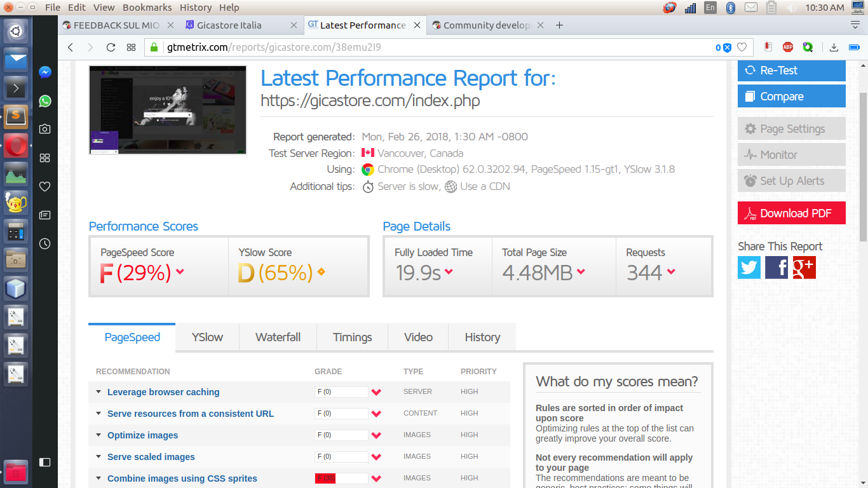Screen dimensions: 868x488
Task: Open the Bluetooth indicator in the top panel
Action: coord(731,8)
